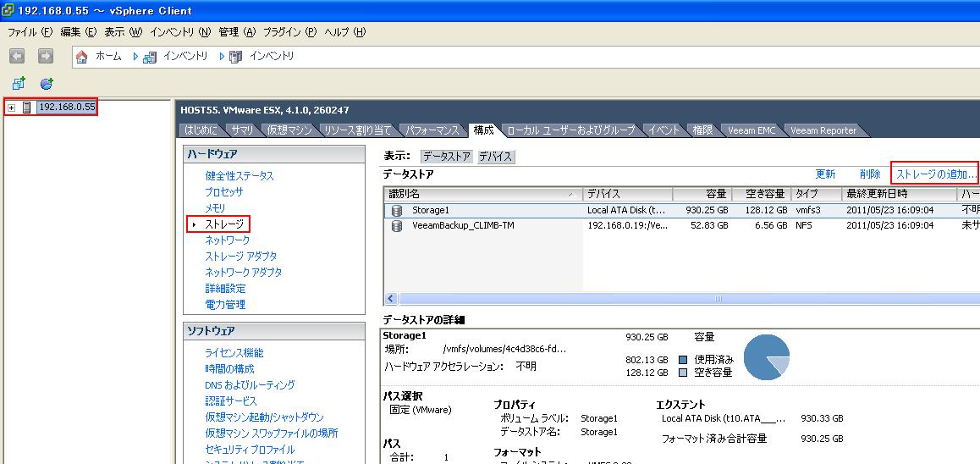Open the 表示(W) menu
This screenshot has width=980, height=464.
123,32
